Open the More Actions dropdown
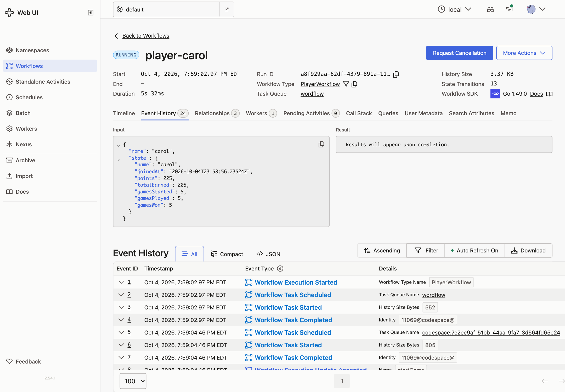Image resolution: width=565 pixels, height=392 pixels. [x=524, y=53]
